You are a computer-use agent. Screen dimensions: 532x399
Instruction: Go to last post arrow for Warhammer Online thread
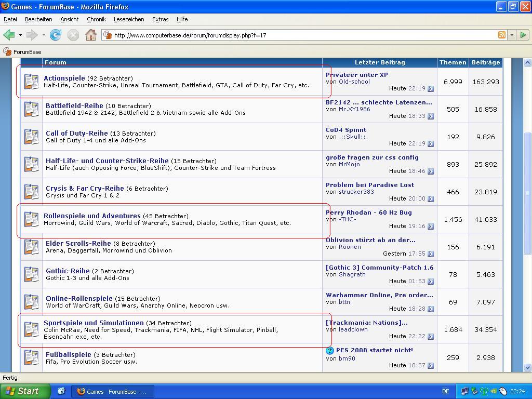pos(431,309)
